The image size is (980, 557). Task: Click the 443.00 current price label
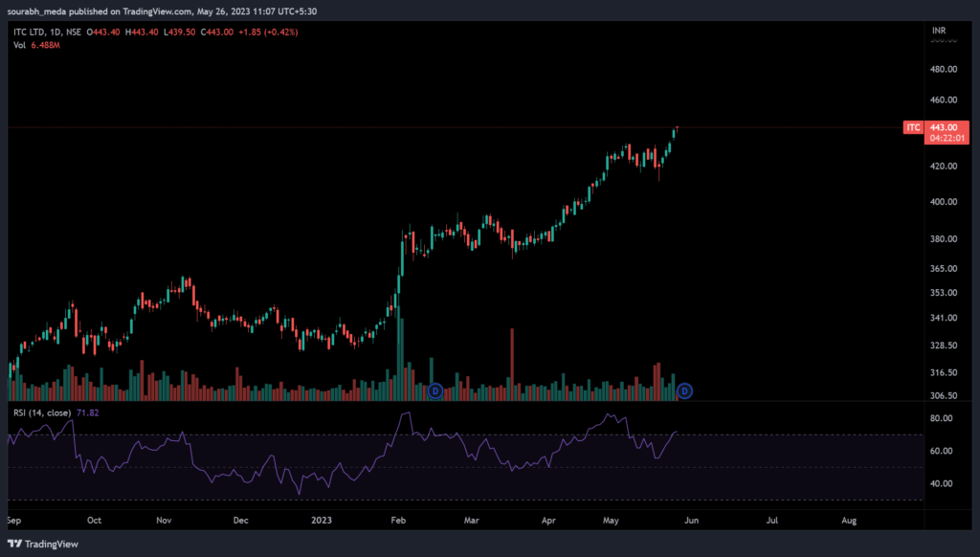944,127
